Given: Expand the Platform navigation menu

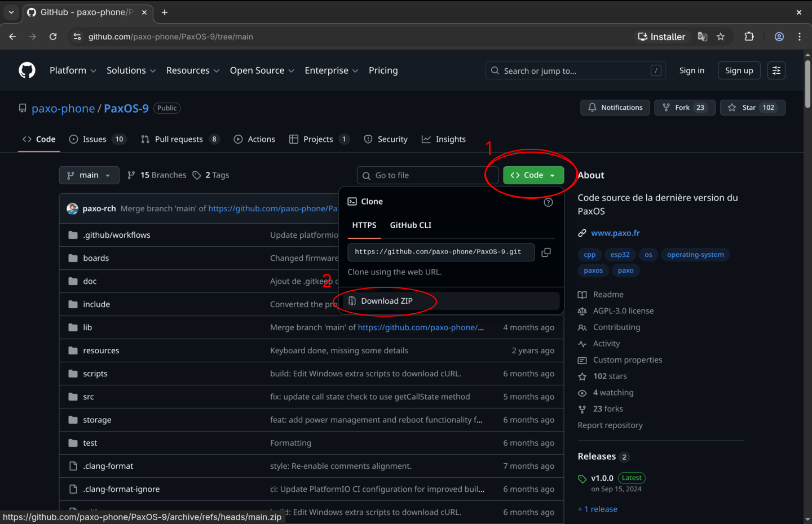Looking at the screenshot, I should [73, 70].
